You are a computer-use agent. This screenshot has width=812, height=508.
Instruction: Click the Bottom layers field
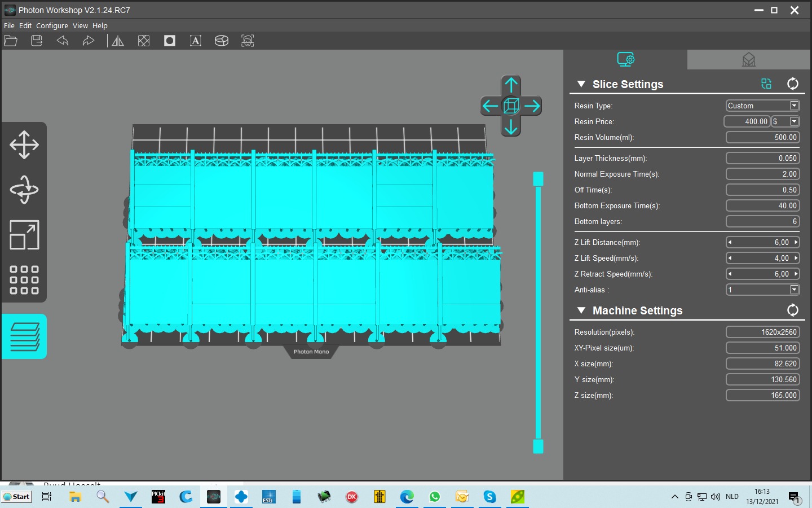(763, 221)
